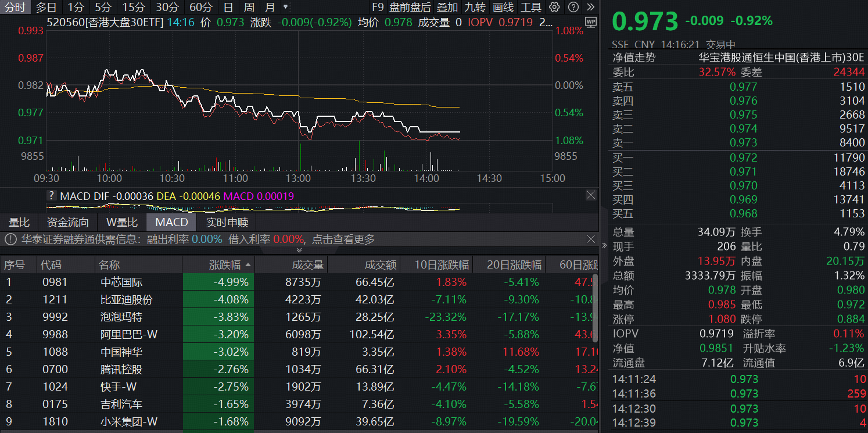Click the question mark beside MACD DIF
This screenshot has width=868, height=433.
point(53,195)
